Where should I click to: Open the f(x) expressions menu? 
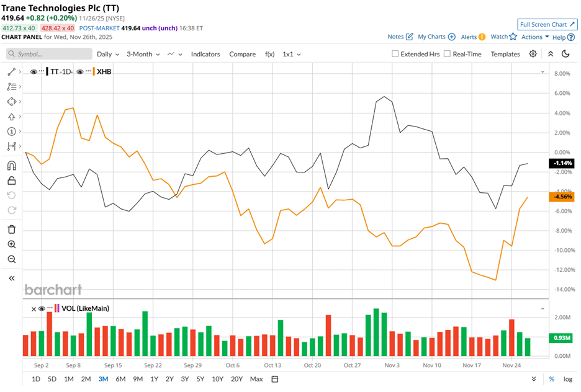point(270,54)
